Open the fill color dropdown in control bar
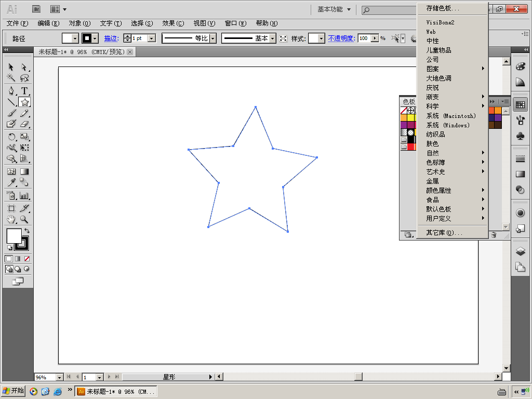The width and height of the screenshot is (532, 399). tap(75, 38)
